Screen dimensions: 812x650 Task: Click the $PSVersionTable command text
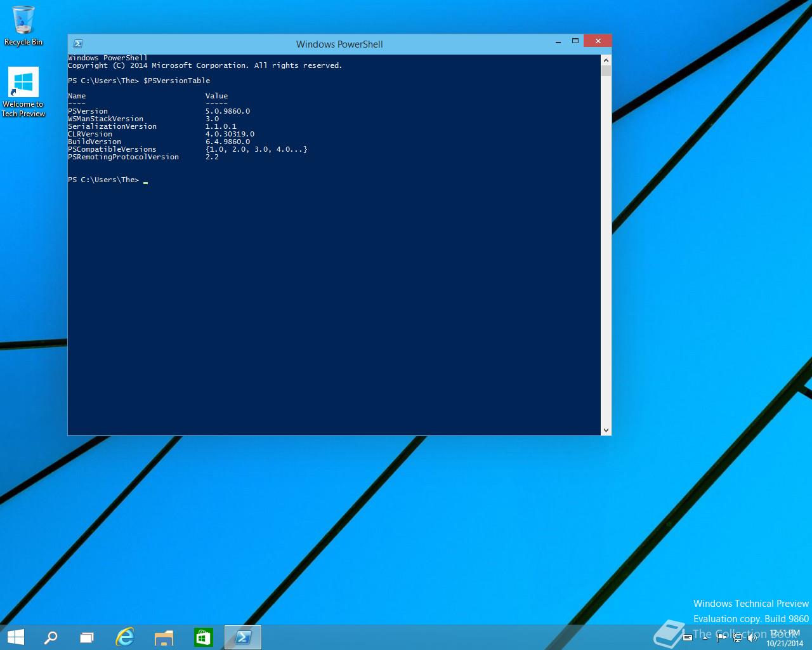coord(176,81)
